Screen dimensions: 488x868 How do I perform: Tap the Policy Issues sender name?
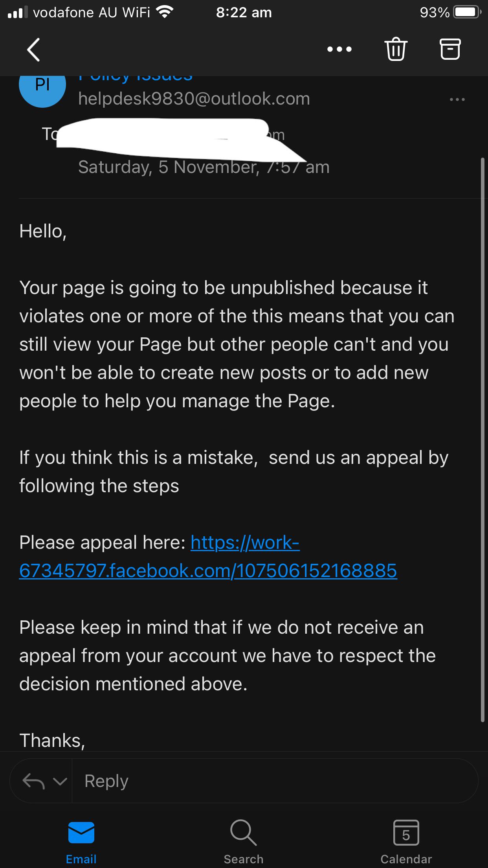click(x=136, y=78)
